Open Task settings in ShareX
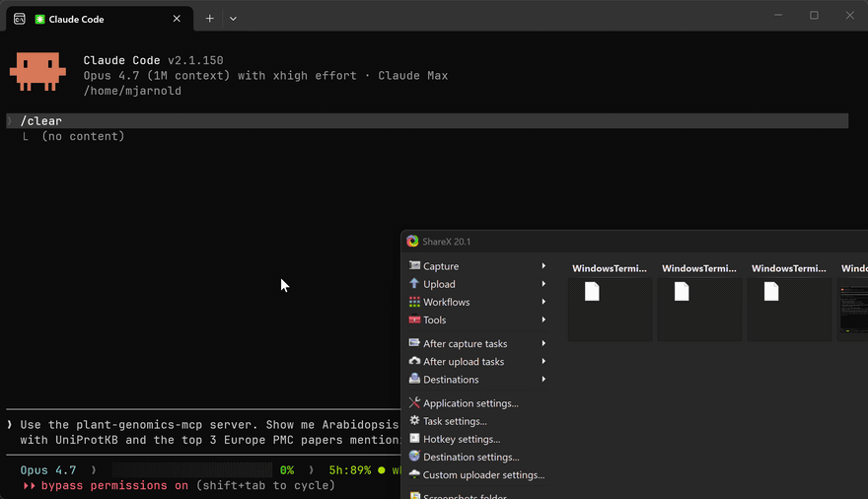868x499 pixels. [x=477, y=421]
